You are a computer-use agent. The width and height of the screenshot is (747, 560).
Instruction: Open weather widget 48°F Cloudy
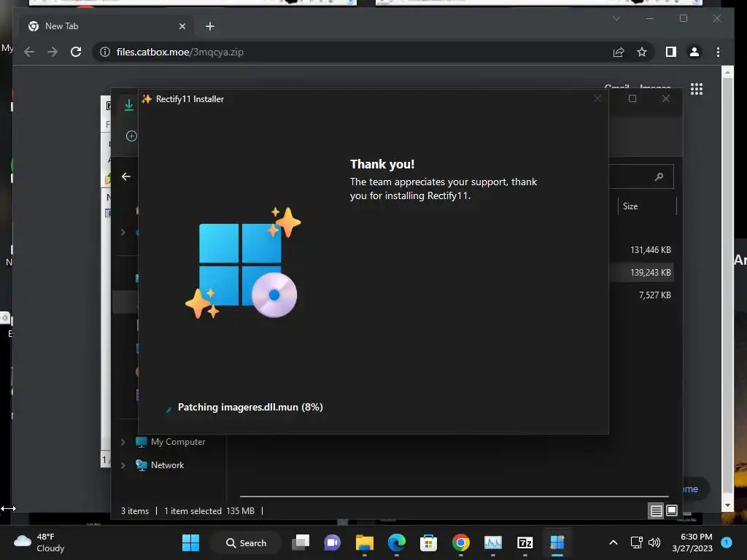pyautogui.click(x=39, y=542)
